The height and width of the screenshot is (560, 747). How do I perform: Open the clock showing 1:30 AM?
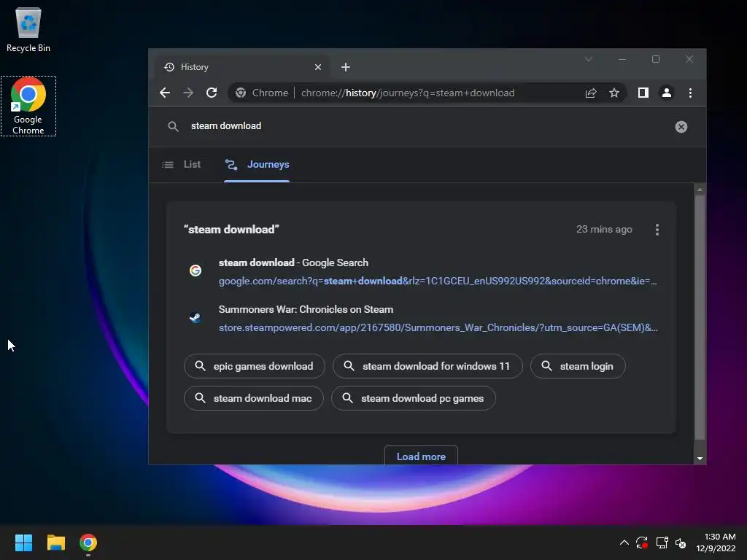pyautogui.click(x=716, y=542)
